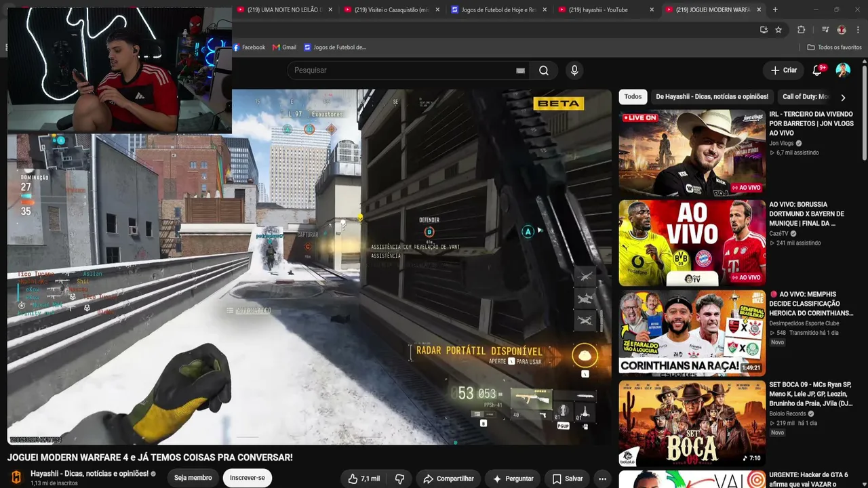The image size is (868, 488).
Task: Open the 'Jon Vlogs' channel name
Action: (783, 144)
